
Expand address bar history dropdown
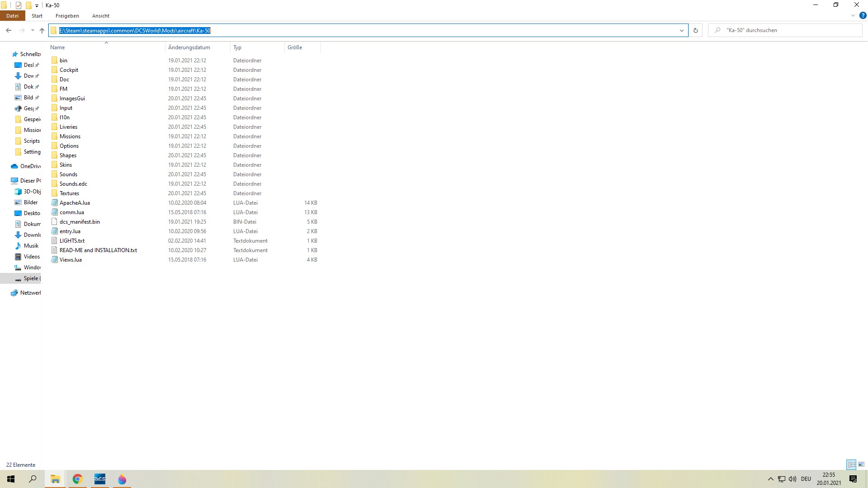(681, 30)
